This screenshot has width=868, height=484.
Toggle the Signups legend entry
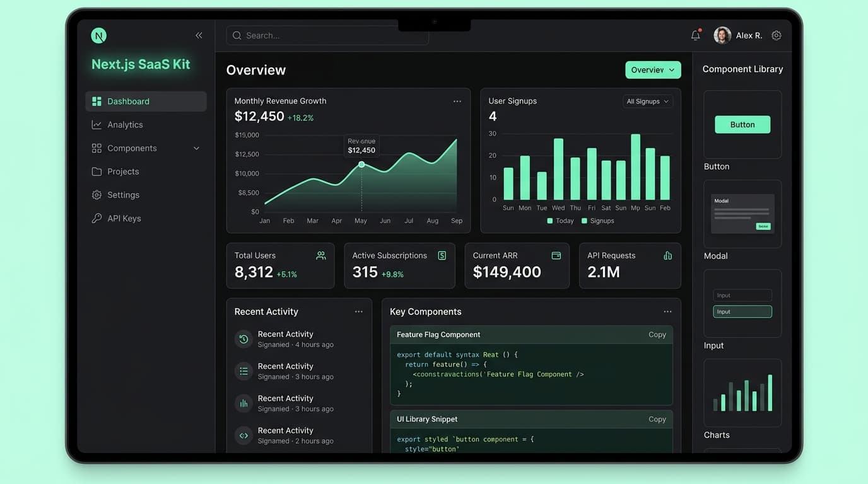click(597, 221)
